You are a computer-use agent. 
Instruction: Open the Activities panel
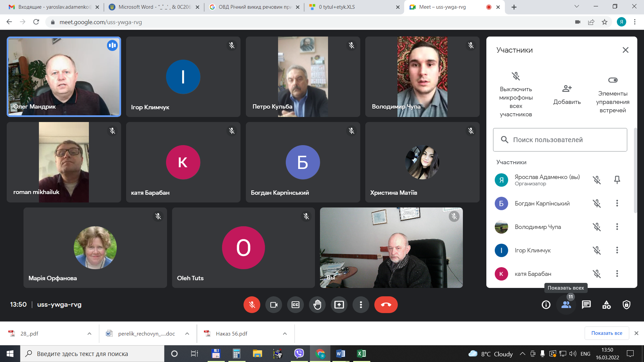(x=606, y=305)
